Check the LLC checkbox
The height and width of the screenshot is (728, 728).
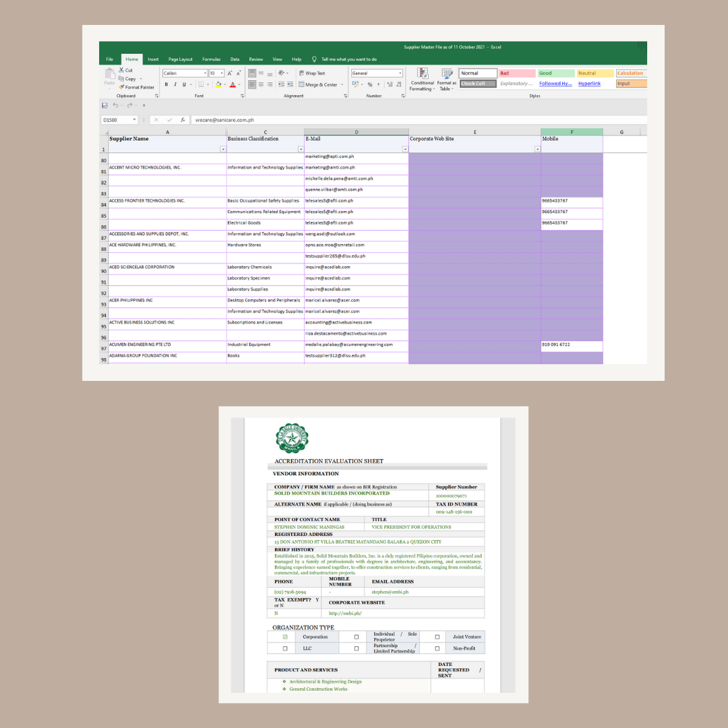[285, 648]
